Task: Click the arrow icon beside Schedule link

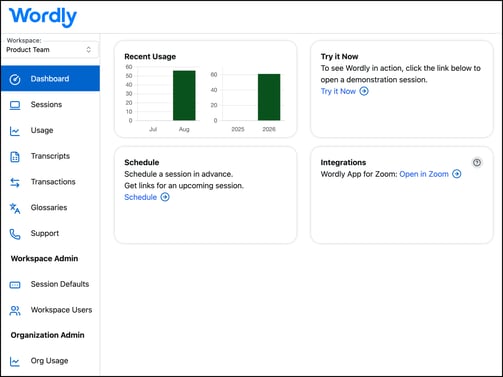Action: click(x=165, y=197)
